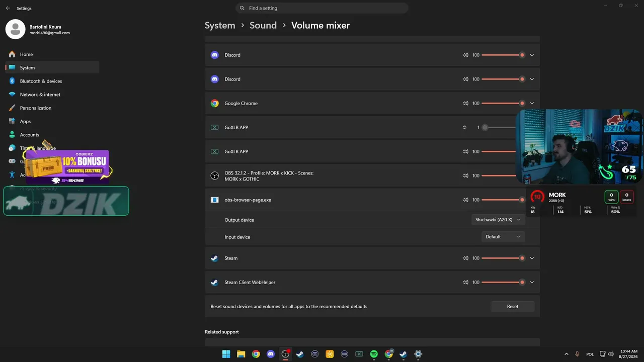Click the "Google Chrome" app name
This screenshot has height=362, width=644.
[x=241, y=104]
